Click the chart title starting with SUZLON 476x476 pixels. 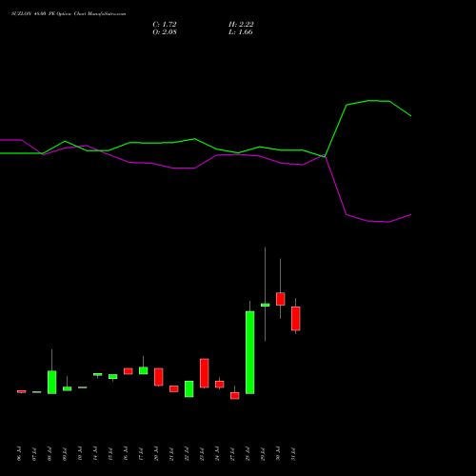(x=69, y=14)
